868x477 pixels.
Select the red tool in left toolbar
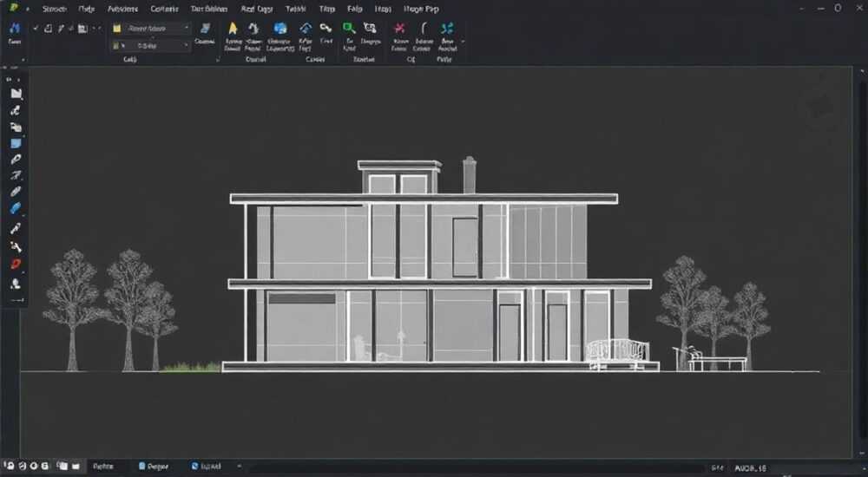point(16,264)
